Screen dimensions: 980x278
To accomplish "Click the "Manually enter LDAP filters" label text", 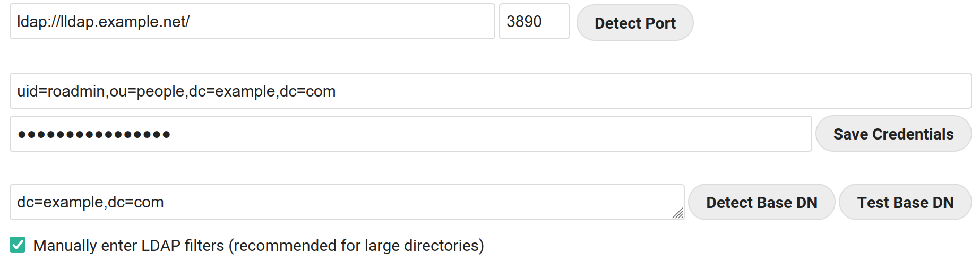I will [x=128, y=246].
